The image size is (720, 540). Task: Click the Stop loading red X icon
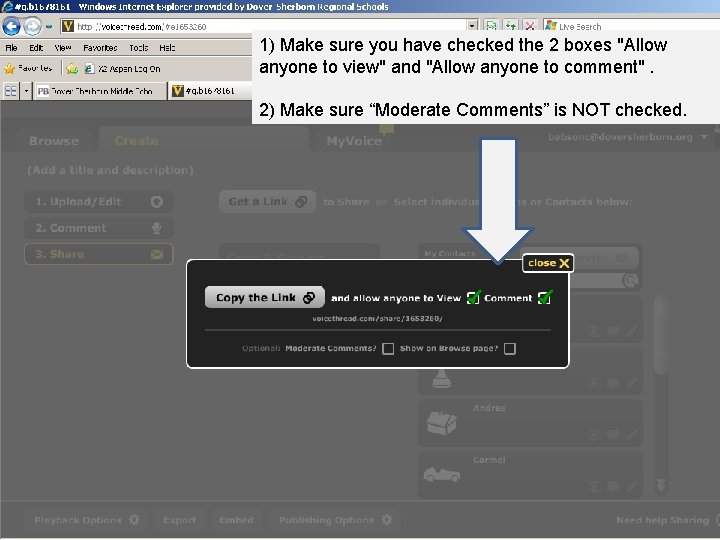529,26
